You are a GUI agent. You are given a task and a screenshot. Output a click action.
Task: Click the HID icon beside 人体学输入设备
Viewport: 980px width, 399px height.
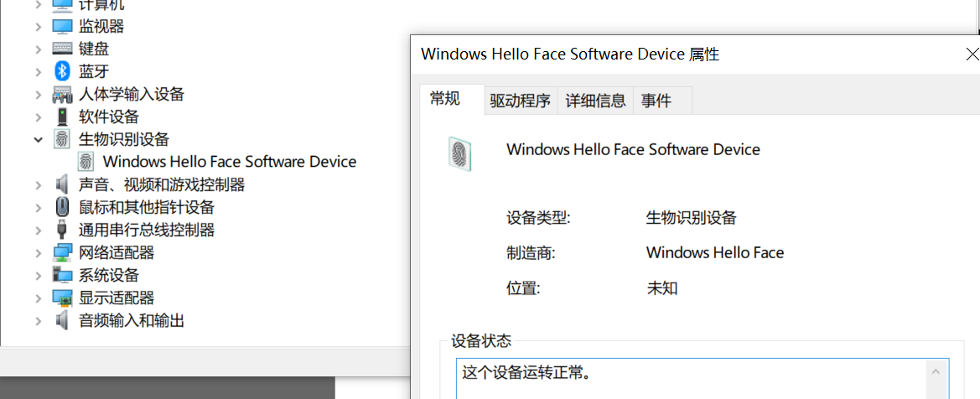coord(62,95)
